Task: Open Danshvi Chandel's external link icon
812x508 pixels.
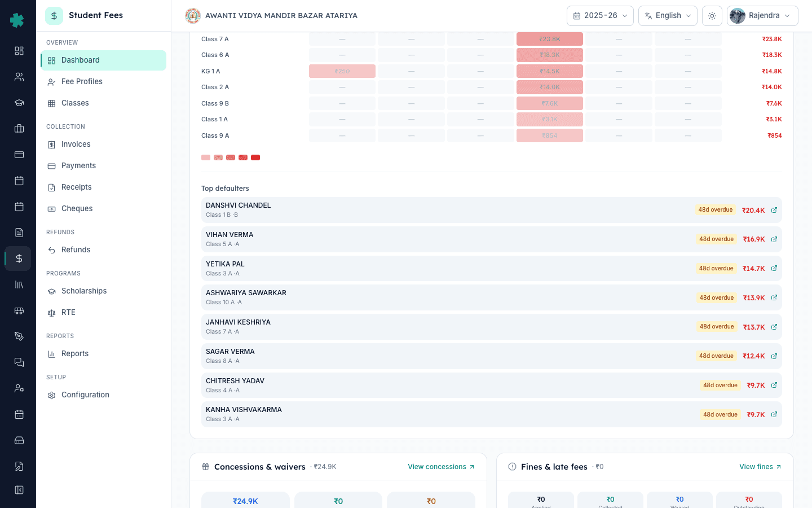Action: (x=774, y=210)
